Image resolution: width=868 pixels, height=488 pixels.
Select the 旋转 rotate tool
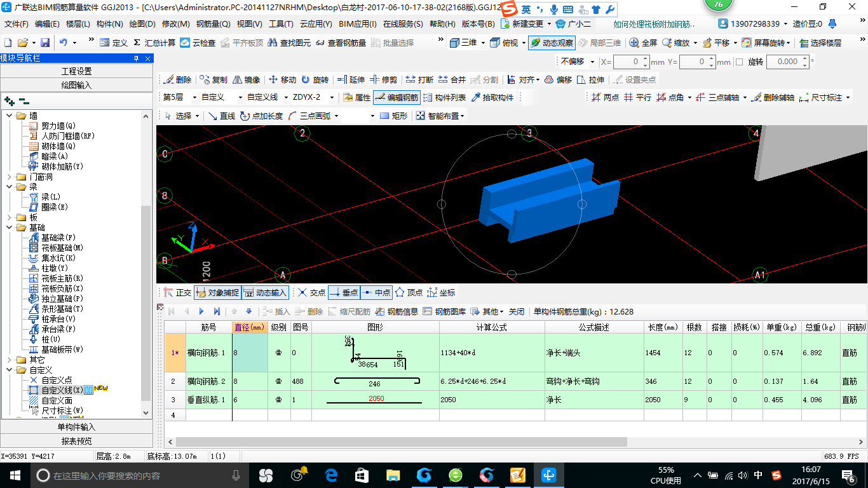point(315,79)
